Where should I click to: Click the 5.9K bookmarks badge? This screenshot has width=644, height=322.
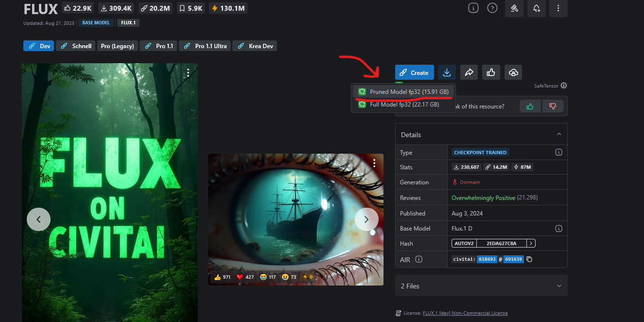click(x=191, y=8)
